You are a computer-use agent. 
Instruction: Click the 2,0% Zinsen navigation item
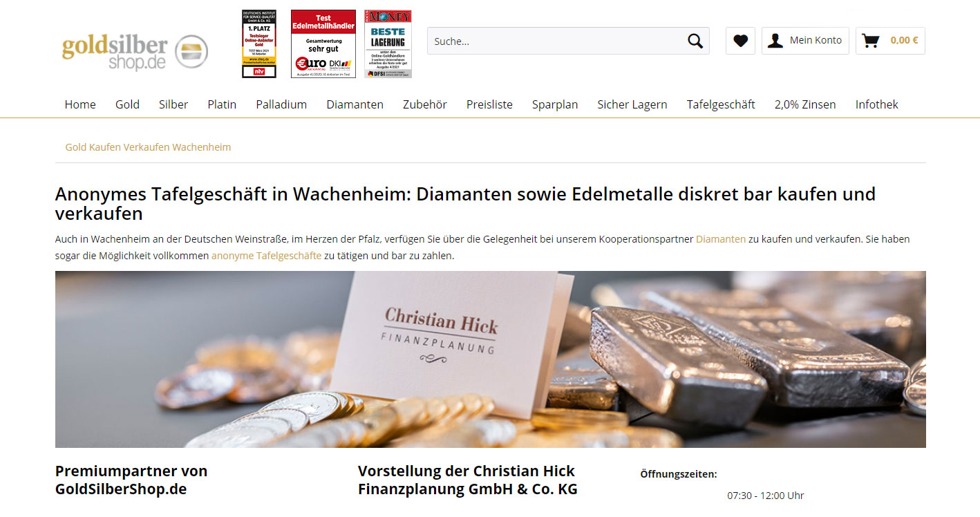pyautogui.click(x=805, y=104)
